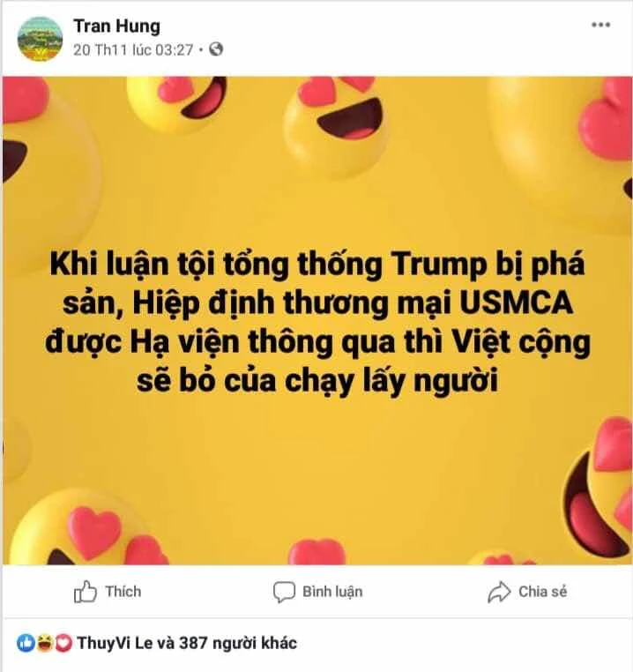The height and width of the screenshot is (672, 633).
Task: Open Tran Hung's profile picture
Action: [40, 39]
